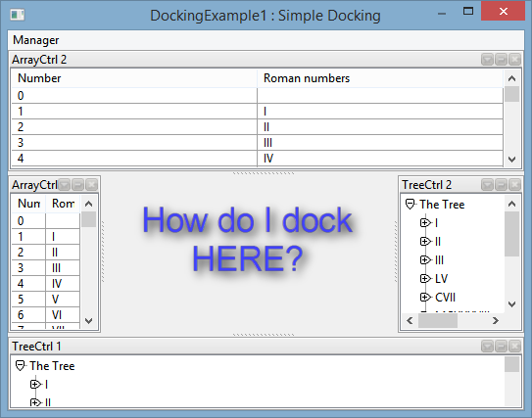
Task: Collapse The Tree root in TreeCtrl 2
Action: 410,204
